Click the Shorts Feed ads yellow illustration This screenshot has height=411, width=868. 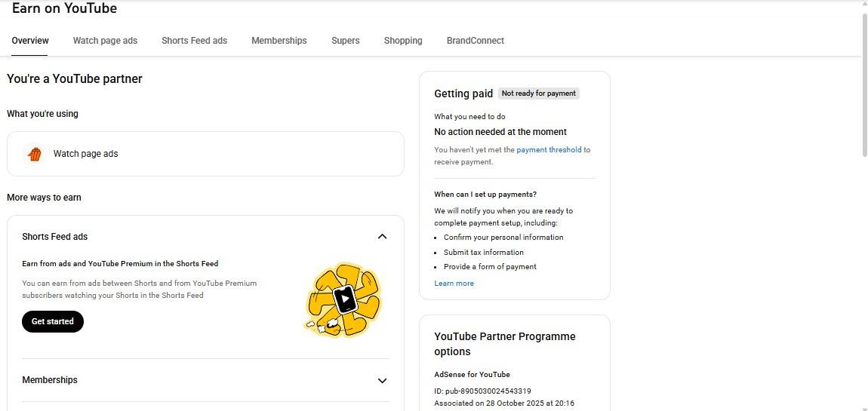pyautogui.click(x=344, y=300)
